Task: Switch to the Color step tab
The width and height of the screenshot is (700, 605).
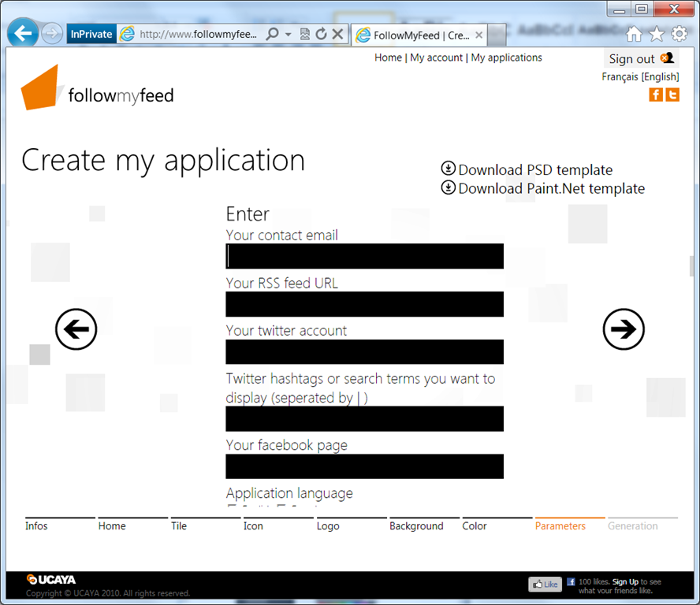Action: (475, 525)
